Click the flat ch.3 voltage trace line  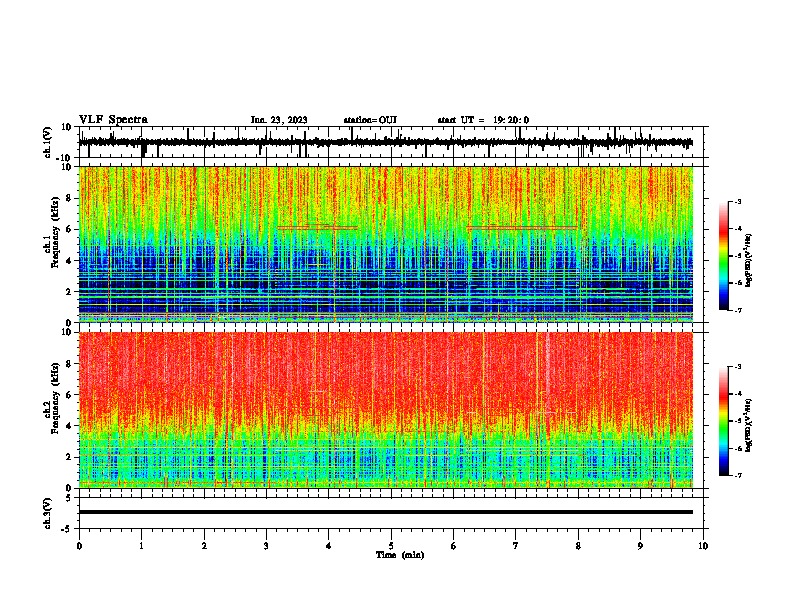386,512
